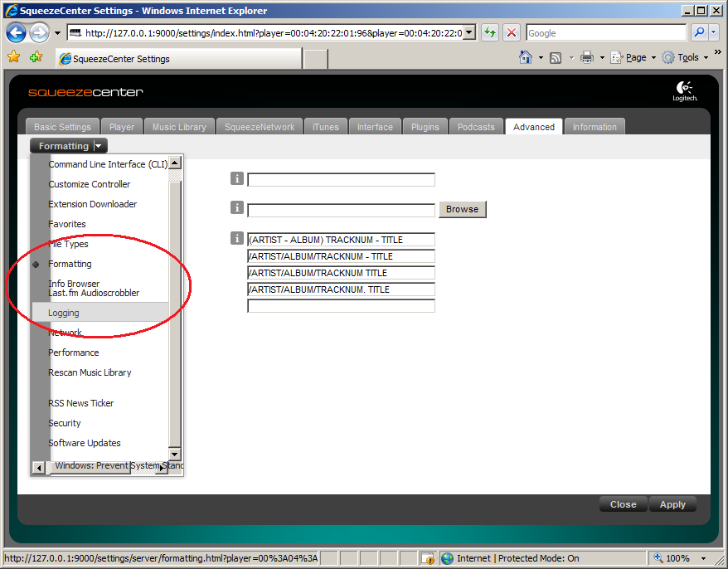
Task: Select Logging from the settings list
Action: coord(64,313)
